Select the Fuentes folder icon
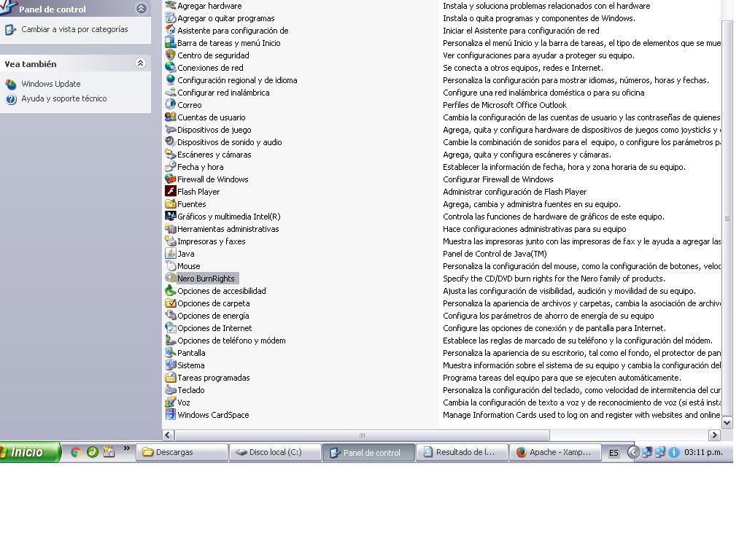This screenshot has height=560, width=747. [x=171, y=203]
